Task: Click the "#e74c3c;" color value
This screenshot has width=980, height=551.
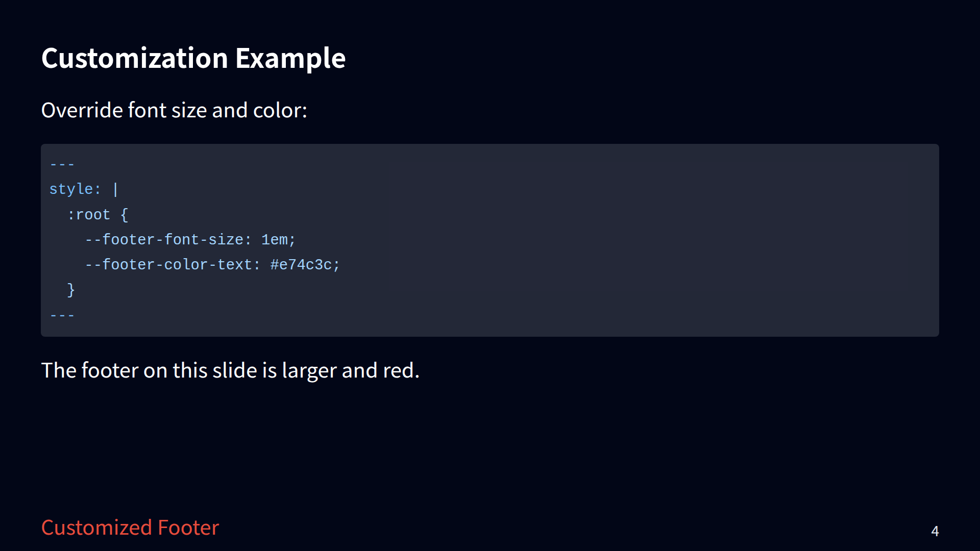Action: click(305, 265)
